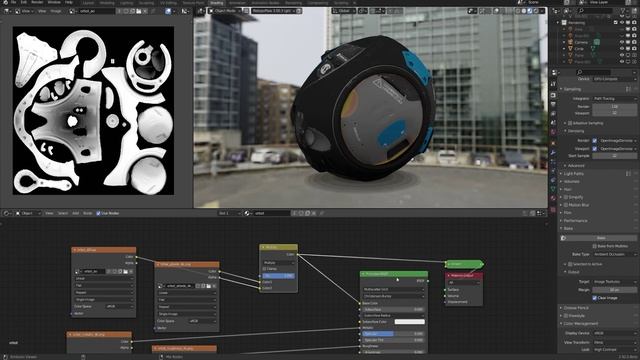Open the Target Image Textures dropdown
Viewport: 640px width, 360px height.
[x=614, y=282]
